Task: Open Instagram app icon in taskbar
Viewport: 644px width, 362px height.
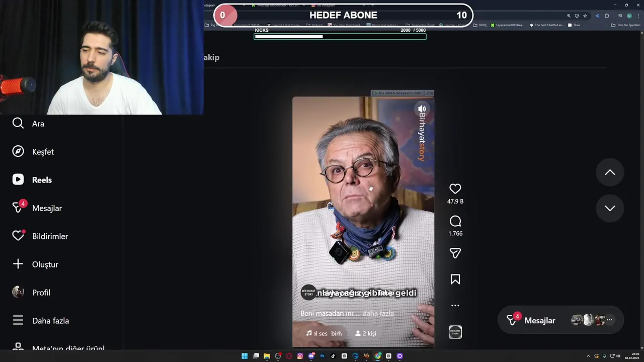Action: pos(300,356)
